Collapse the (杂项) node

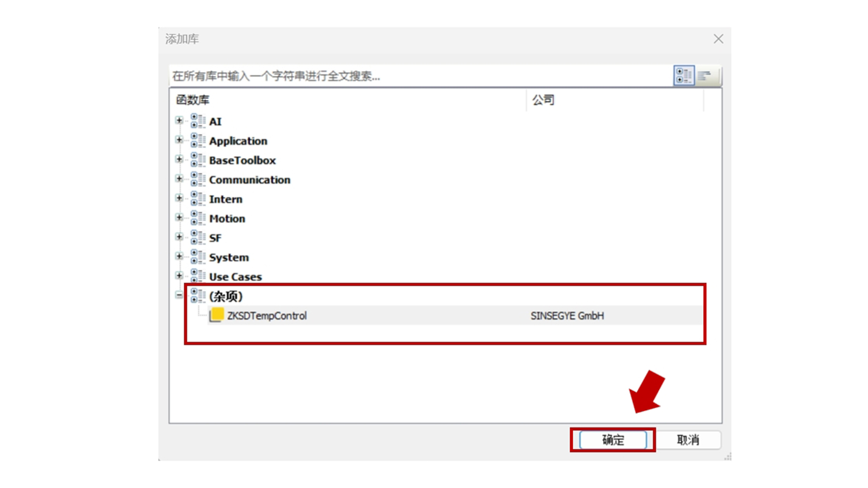tap(179, 295)
